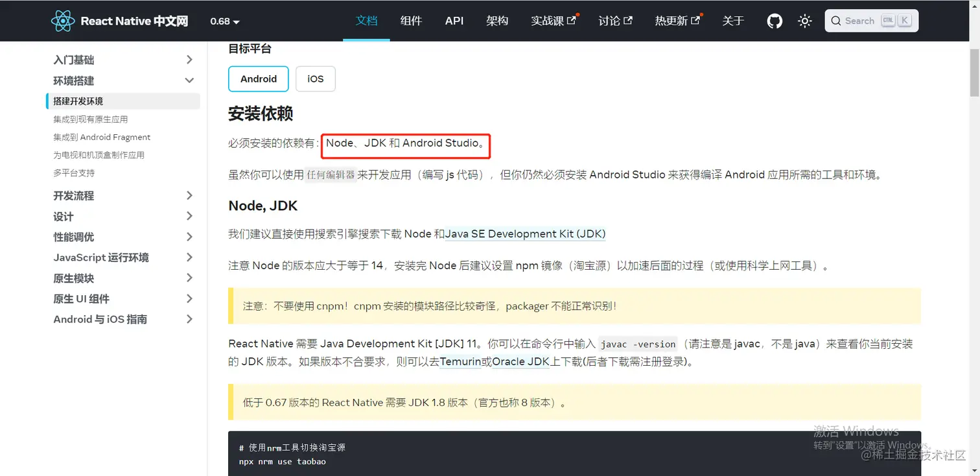Click the search magnifier icon

(x=836, y=20)
